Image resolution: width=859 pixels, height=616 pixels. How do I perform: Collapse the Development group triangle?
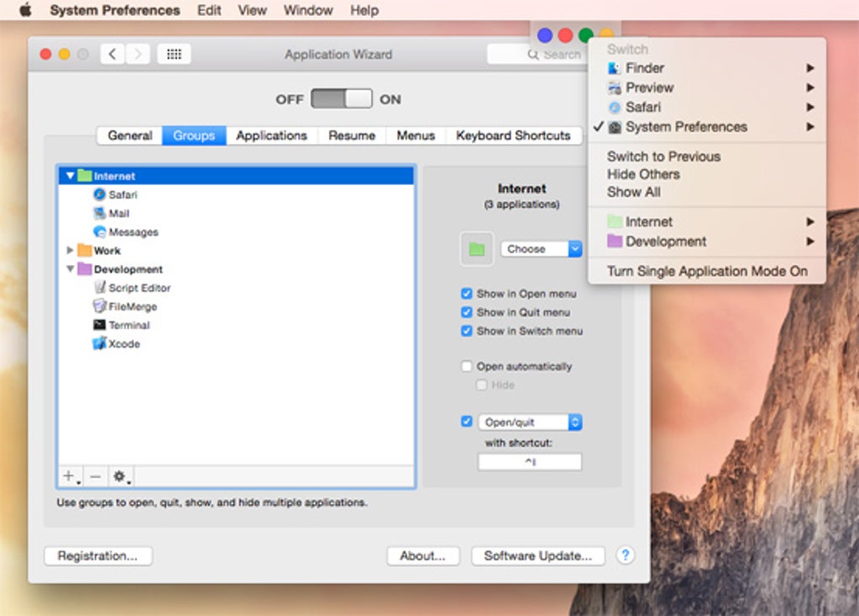(x=70, y=268)
